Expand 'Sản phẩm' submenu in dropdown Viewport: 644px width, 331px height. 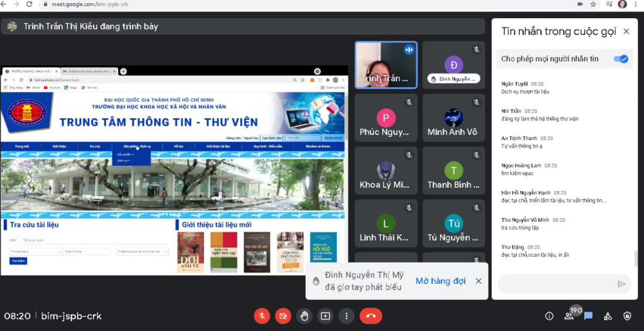point(126,155)
